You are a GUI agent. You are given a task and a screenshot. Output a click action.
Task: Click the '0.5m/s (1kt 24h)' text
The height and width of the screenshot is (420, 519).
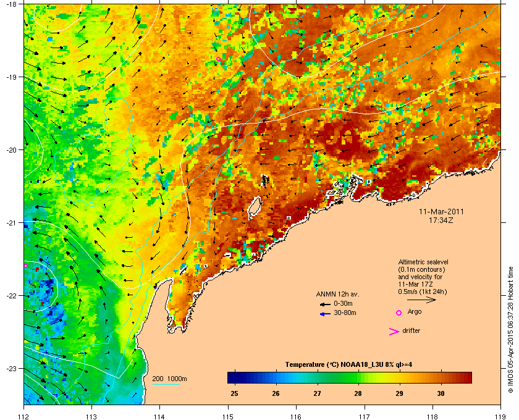[423, 292]
